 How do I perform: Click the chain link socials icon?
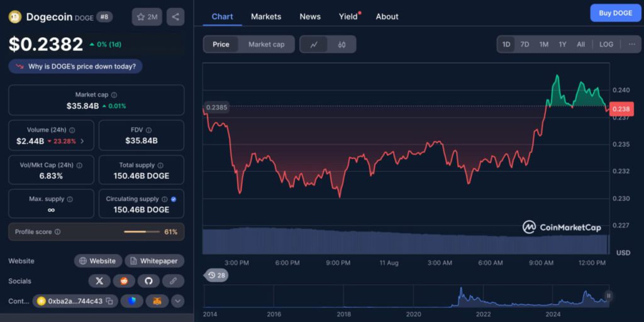coord(173,281)
